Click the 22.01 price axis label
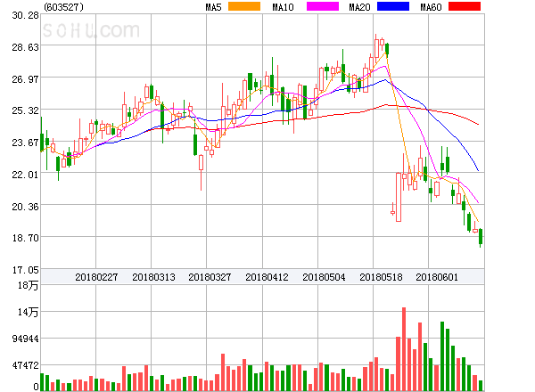The image size is (535, 392). coord(25,175)
